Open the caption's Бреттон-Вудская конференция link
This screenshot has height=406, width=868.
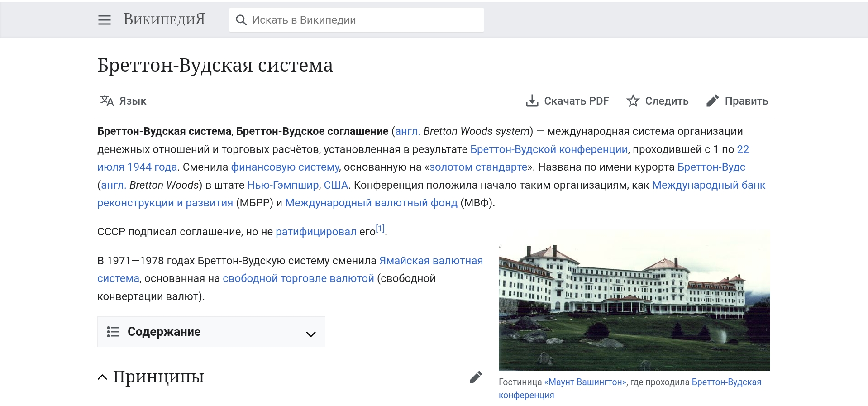pyautogui.click(x=726, y=382)
